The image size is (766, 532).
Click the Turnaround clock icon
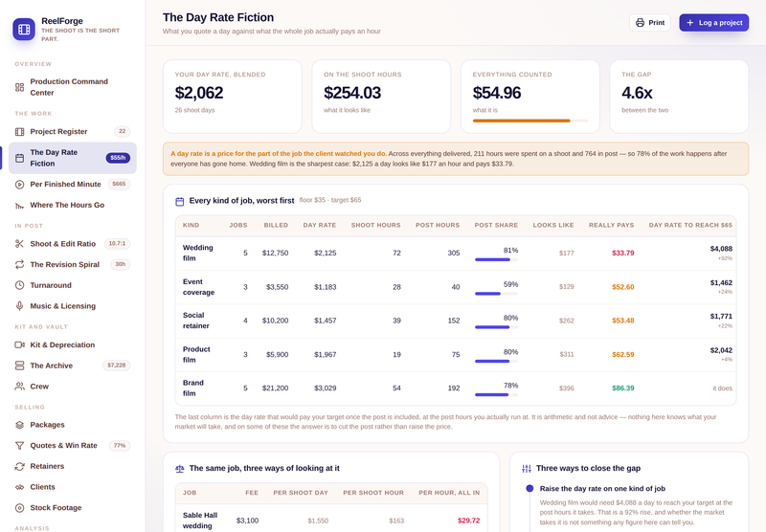tap(19, 285)
